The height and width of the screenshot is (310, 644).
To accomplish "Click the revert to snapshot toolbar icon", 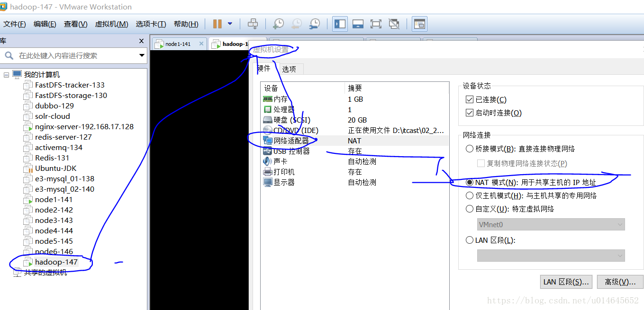I will point(297,24).
